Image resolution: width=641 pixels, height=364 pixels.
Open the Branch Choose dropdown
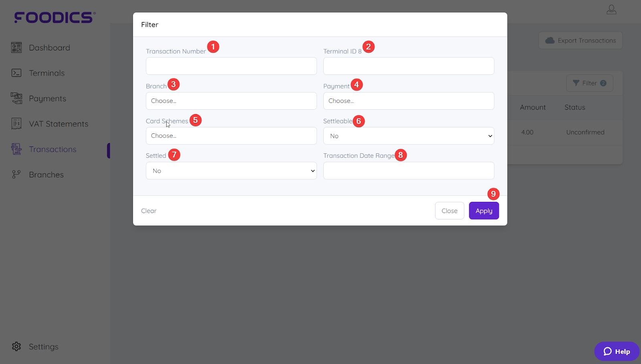coord(231,101)
